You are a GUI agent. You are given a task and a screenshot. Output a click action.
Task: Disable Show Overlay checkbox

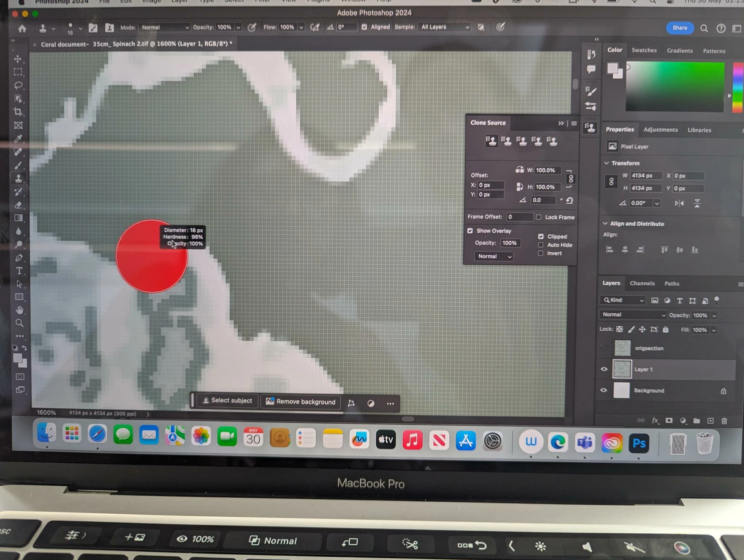[x=470, y=231]
